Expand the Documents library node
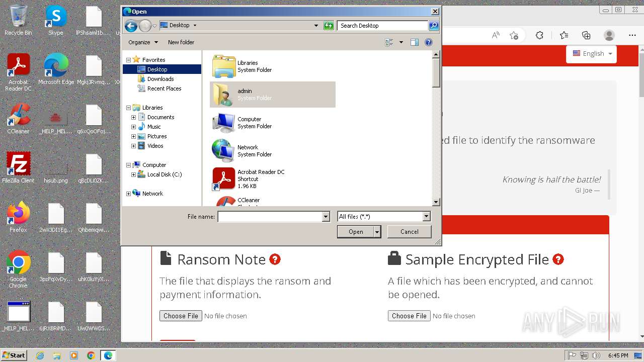This screenshot has height=362, width=644. pos(133,117)
